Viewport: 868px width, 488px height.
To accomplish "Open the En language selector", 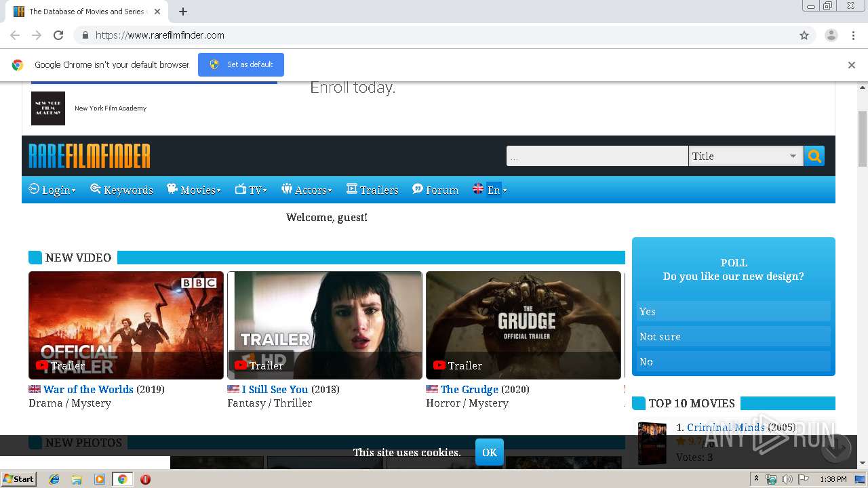I will click(490, 190).
